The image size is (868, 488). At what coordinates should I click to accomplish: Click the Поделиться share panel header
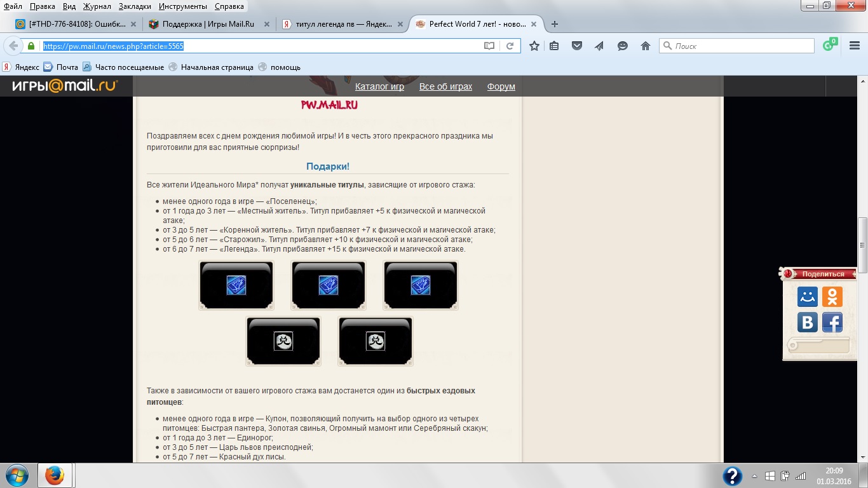818,274
